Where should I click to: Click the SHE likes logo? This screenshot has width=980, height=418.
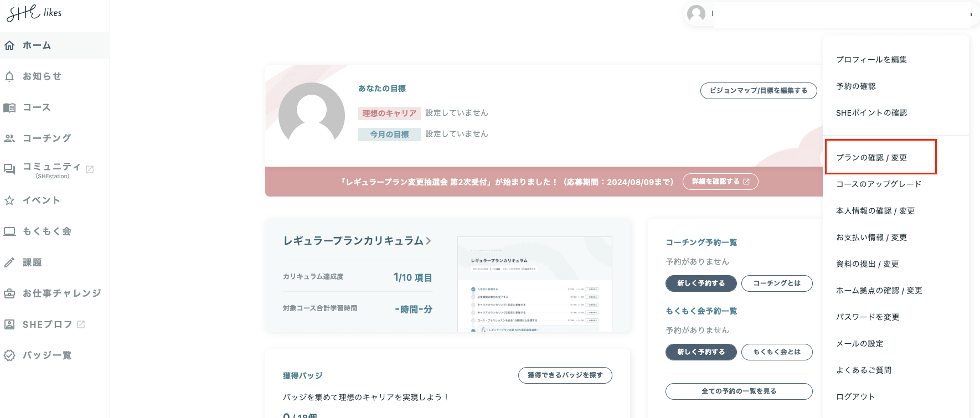point(34,13)
